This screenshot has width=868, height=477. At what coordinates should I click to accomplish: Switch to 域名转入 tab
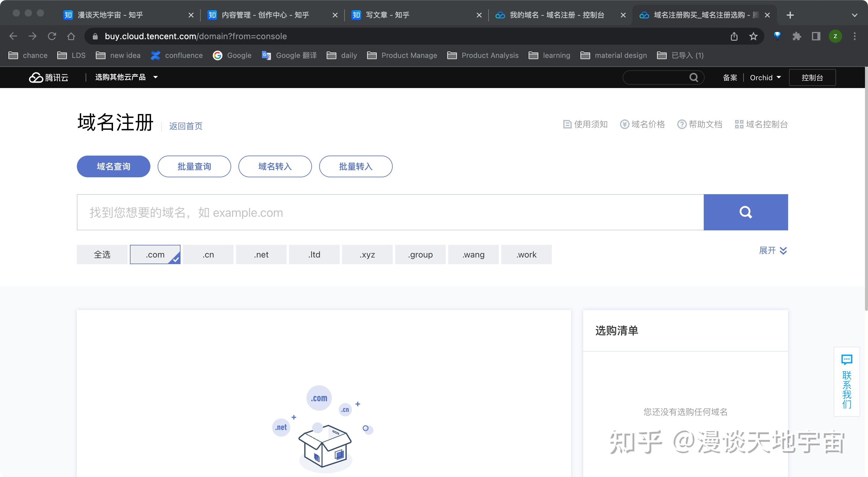[275, 166]
